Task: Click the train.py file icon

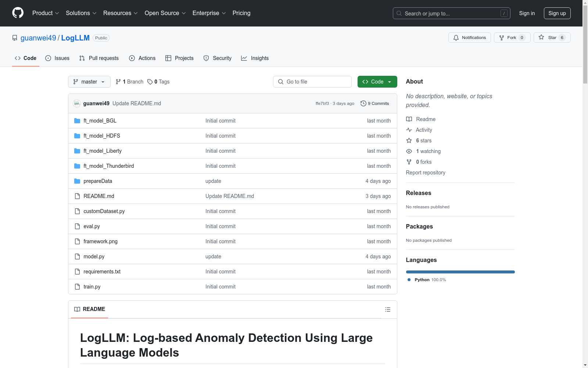Action: (77, 287)
